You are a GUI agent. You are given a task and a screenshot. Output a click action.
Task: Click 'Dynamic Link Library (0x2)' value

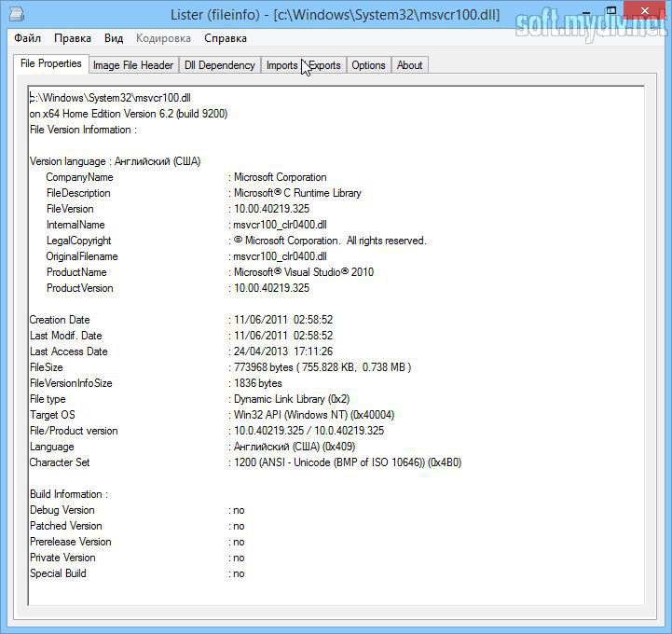[292, 399]
